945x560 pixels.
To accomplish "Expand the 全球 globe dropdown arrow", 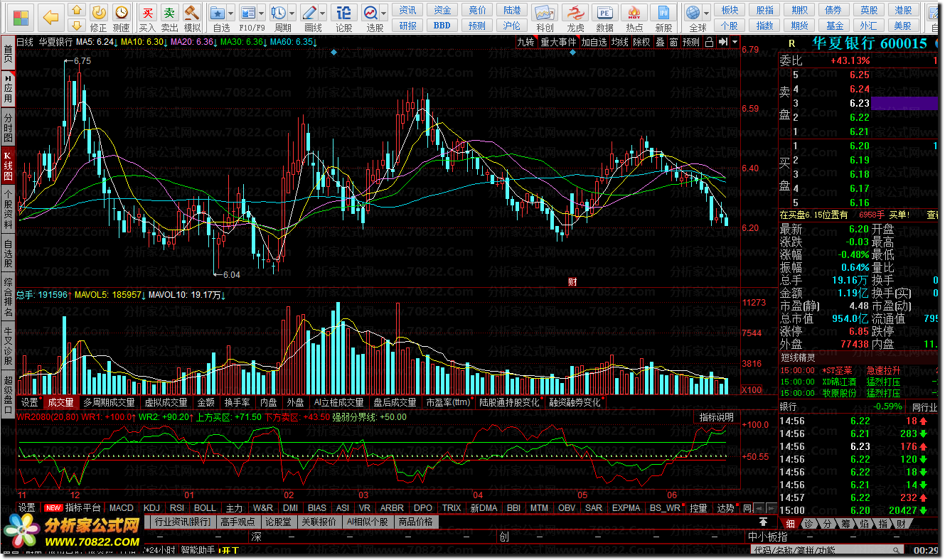I will click(706, 14).
